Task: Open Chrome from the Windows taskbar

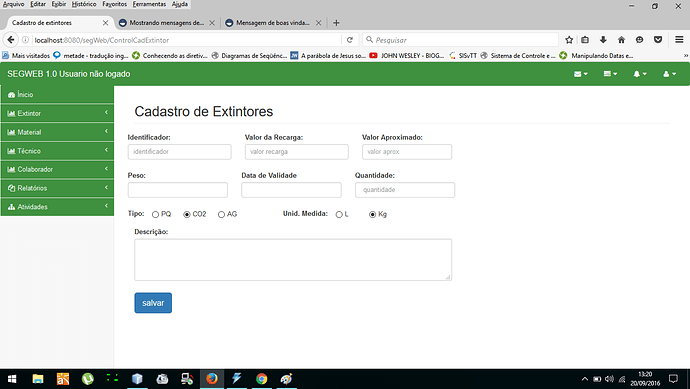Action: coord(261,379)
